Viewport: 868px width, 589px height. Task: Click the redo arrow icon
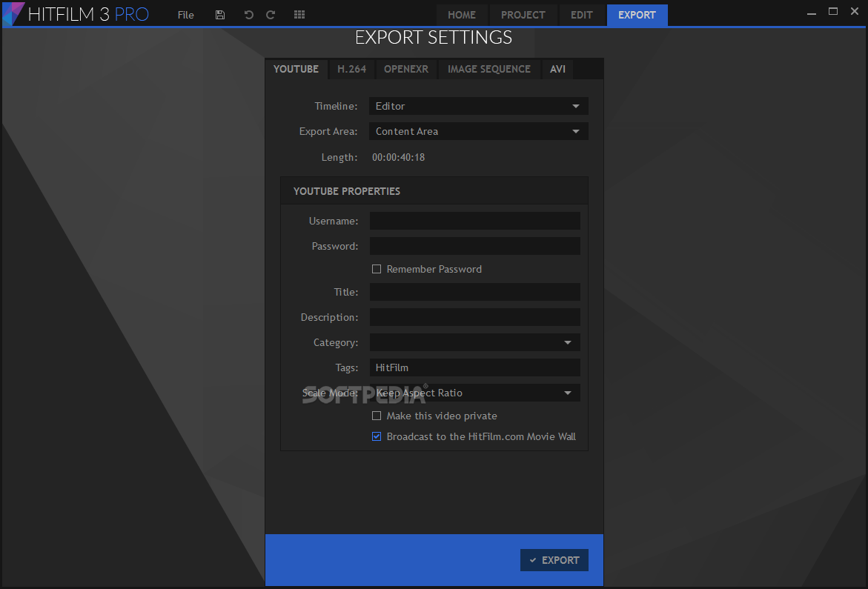[271, 15]
